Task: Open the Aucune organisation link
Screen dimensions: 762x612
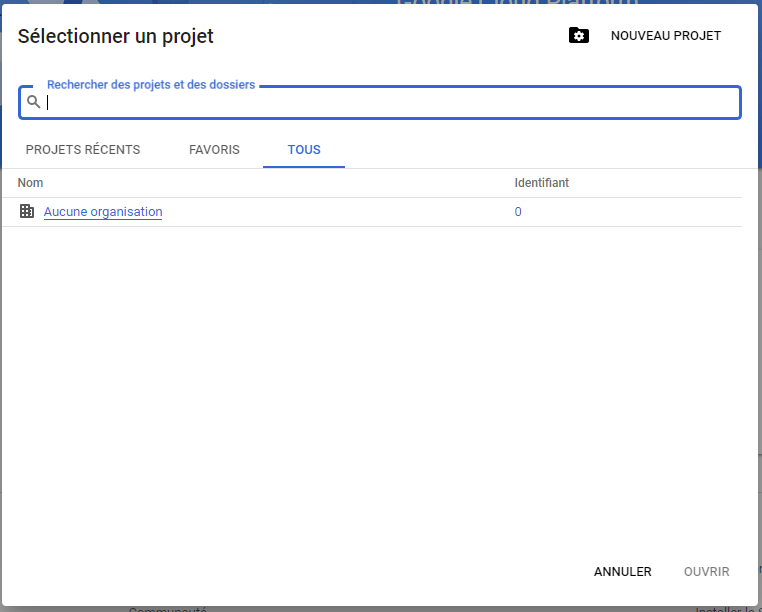Action: click(103, 212)
